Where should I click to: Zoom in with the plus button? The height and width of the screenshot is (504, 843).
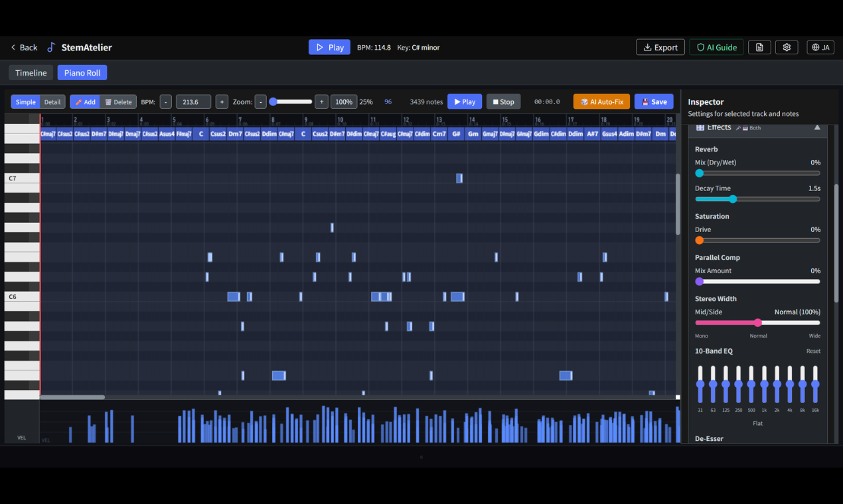pyautogui.click(x=321, y=102)
